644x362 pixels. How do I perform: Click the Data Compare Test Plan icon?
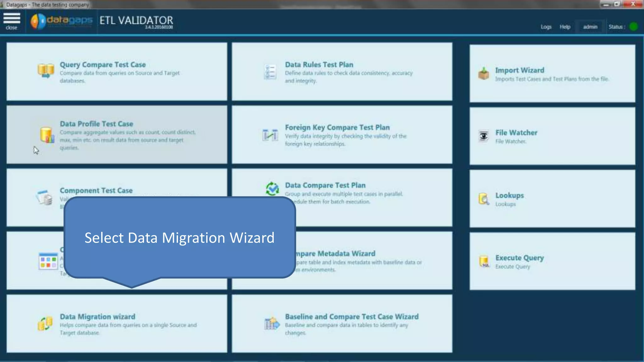272,189
